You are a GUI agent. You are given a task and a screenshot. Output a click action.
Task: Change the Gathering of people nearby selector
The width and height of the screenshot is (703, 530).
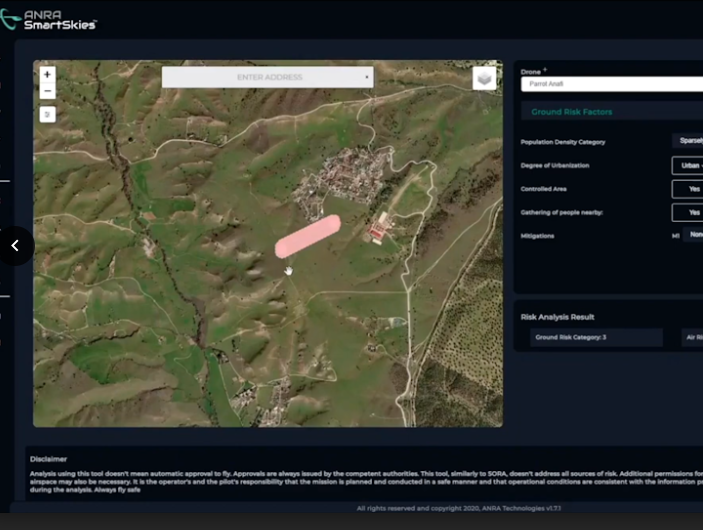(687, 213)
